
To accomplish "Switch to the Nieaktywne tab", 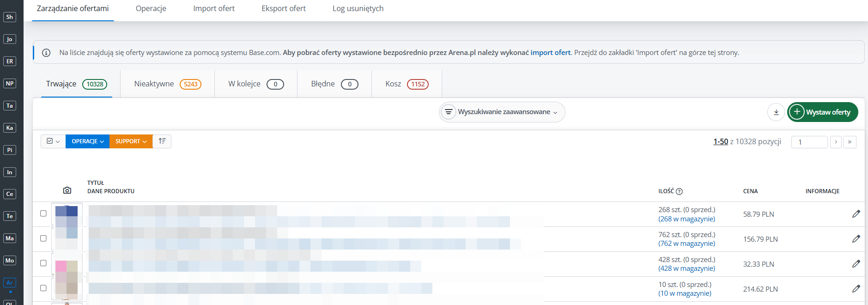I will tap(167, 84).
